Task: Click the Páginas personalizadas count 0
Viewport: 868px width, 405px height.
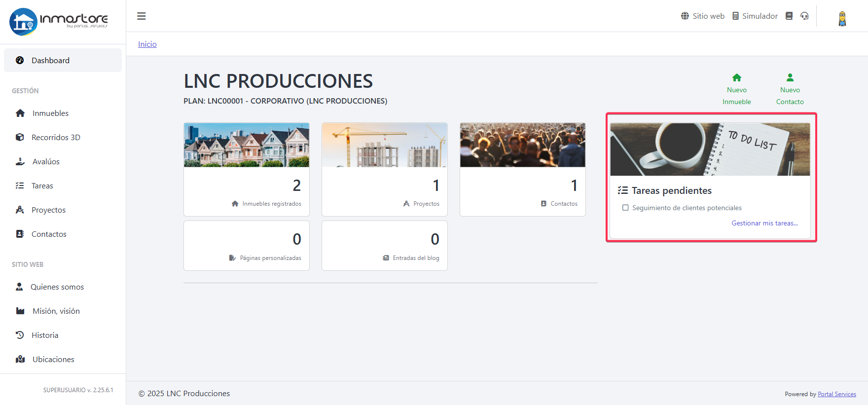Action: [x=296, y=239]
